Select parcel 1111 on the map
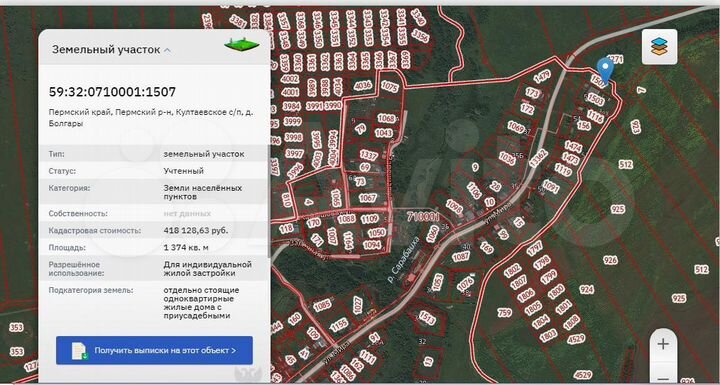The image size is (720, 385). click(367, 357)
